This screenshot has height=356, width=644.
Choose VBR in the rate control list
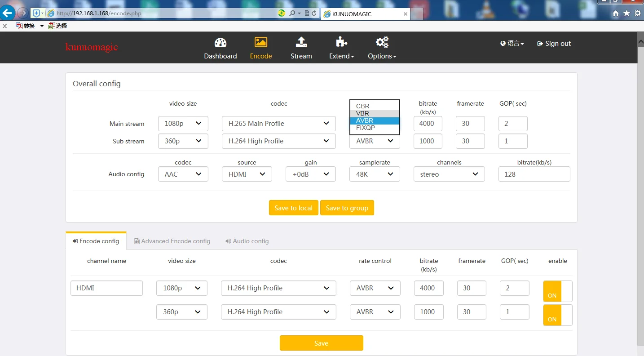[x=375, y=113]
